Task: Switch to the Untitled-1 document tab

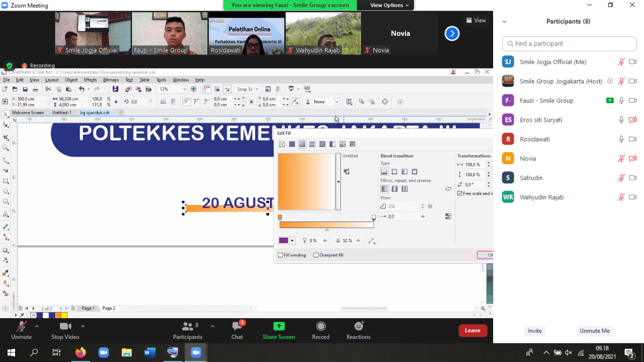Action: click(62, 113)
